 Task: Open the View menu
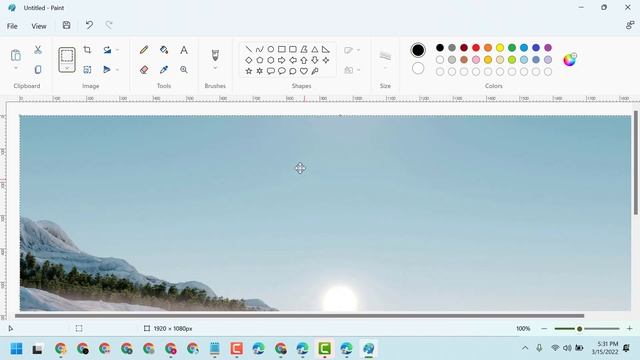(x=39, y=26)
